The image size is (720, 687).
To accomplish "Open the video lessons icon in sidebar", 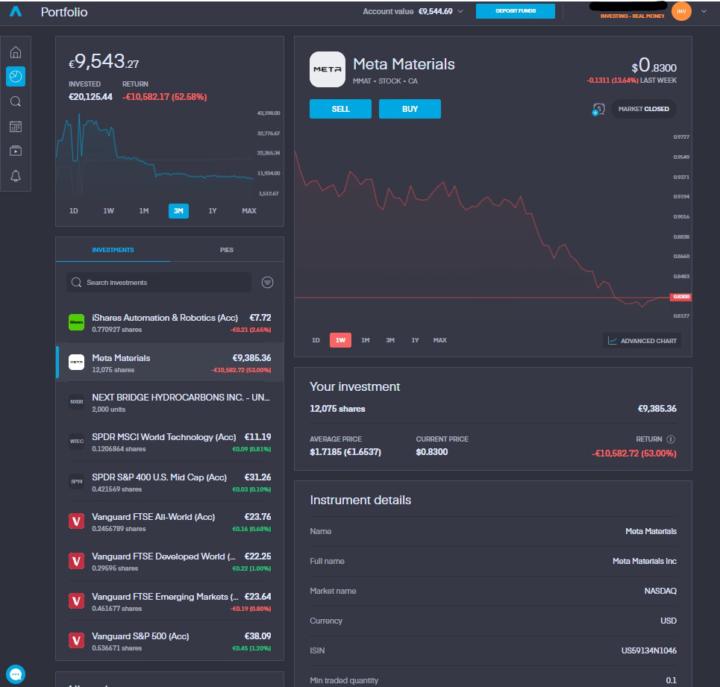I will 16,151.
